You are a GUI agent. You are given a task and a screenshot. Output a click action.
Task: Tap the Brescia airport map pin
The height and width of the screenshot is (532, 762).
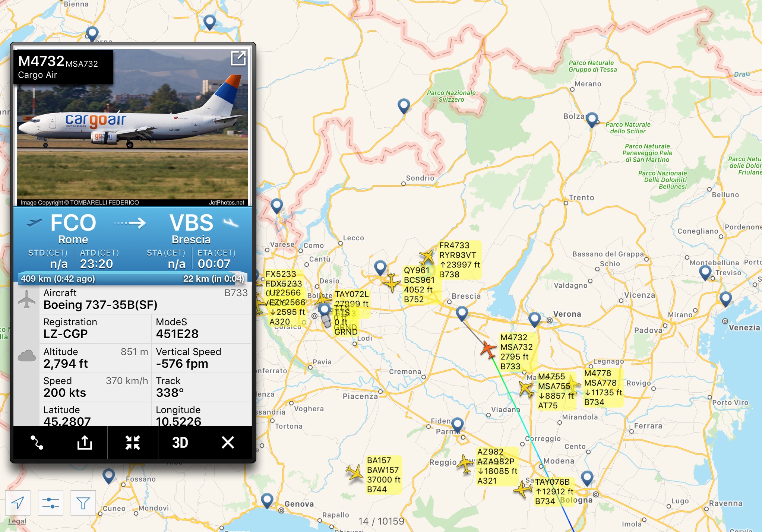pos(462,314)
